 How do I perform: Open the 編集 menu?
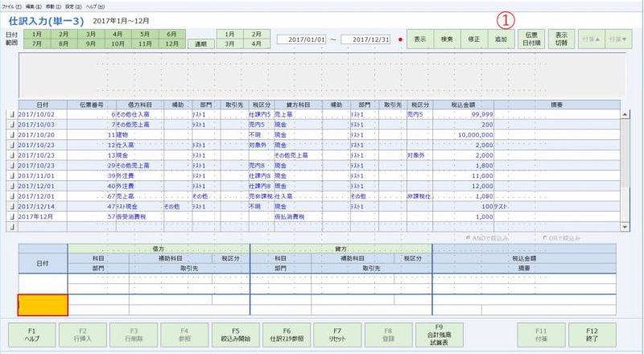pyautogui.click(x=33, y=6)
